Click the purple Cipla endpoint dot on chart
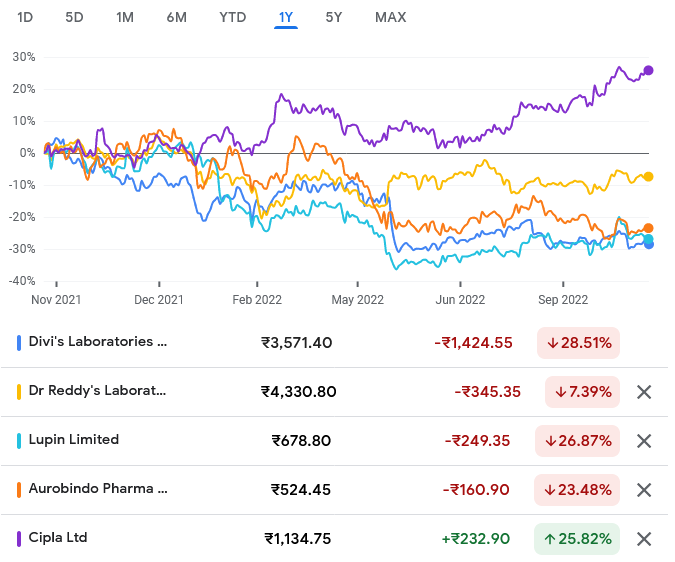 click(x=649, y=70)
